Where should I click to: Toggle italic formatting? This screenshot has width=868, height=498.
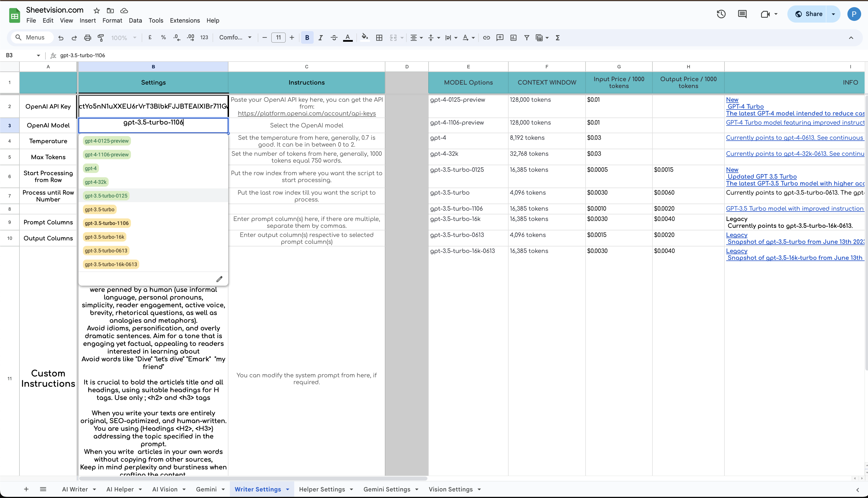click(320, 38)
